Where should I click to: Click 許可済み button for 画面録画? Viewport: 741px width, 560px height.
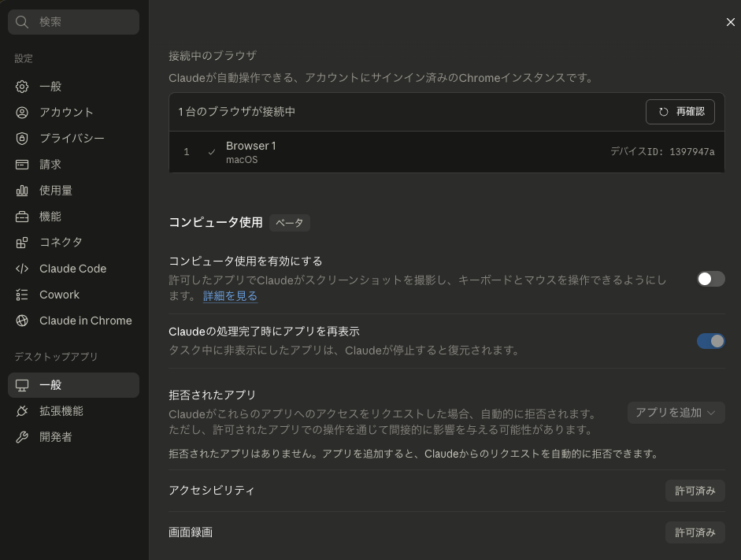click(695, 532)
